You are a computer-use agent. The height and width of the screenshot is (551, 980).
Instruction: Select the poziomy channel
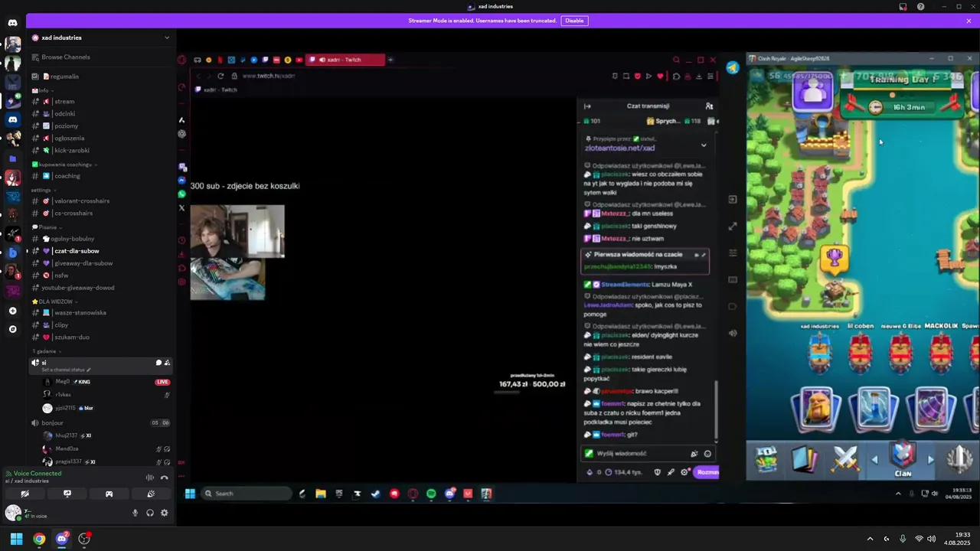(66, 126)
